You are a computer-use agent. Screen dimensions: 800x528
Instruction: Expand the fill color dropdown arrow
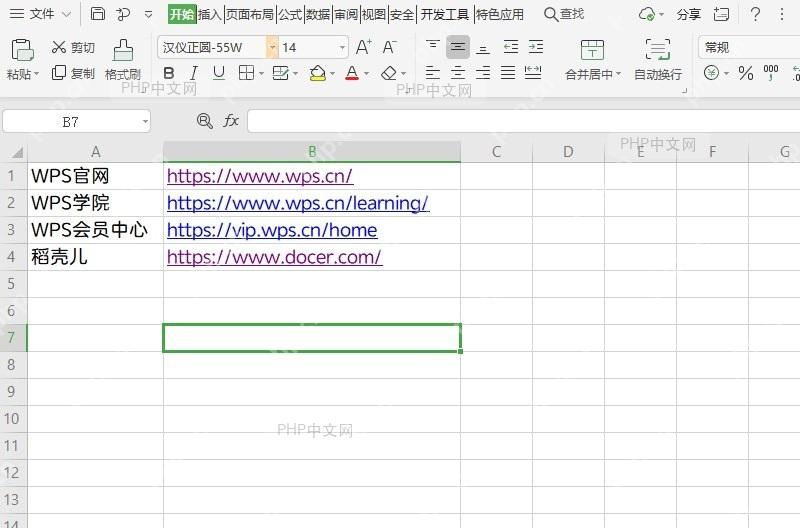point(332,74)
